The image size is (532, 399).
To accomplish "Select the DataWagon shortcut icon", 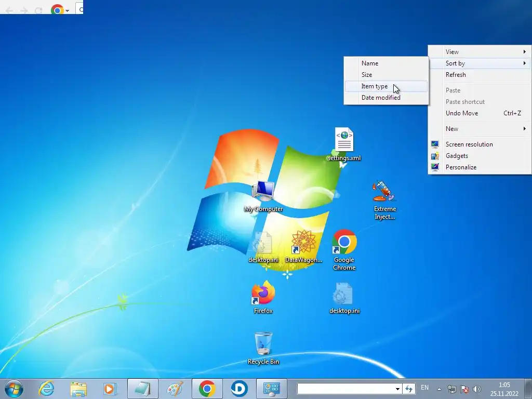I will (x=303, y=247).
